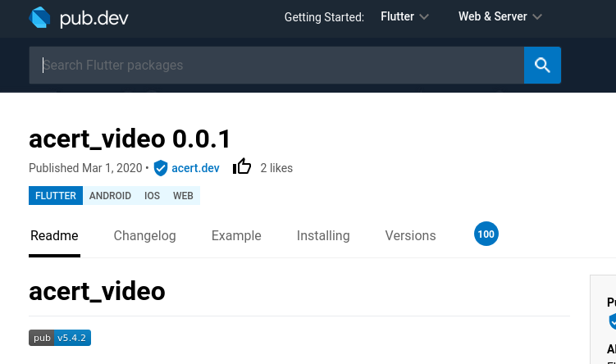
Task: Click the acert_video 0.0.1 page title
Action: [x=130, y=139]
